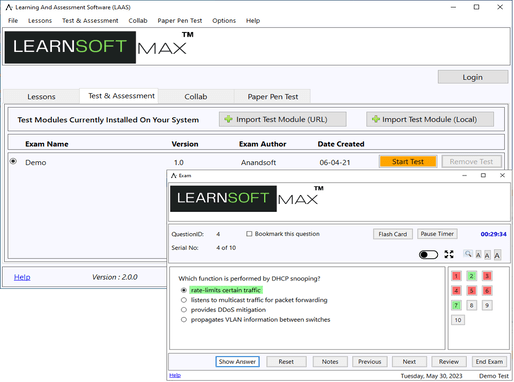Switch to the Paper Pen Test tab
The width and height of the screenshot is (514, 382).
pos(273,96)
